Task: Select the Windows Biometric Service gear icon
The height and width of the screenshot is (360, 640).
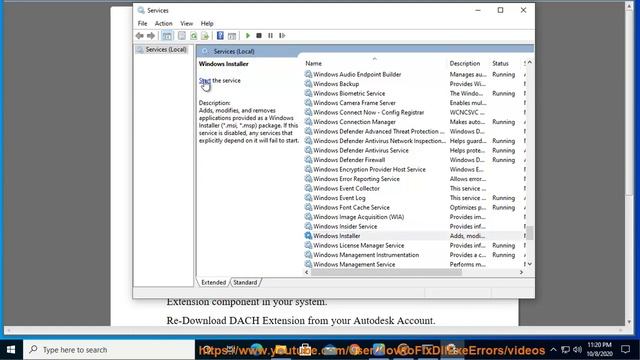Action: pyautogui.click(x=308, y=93)
